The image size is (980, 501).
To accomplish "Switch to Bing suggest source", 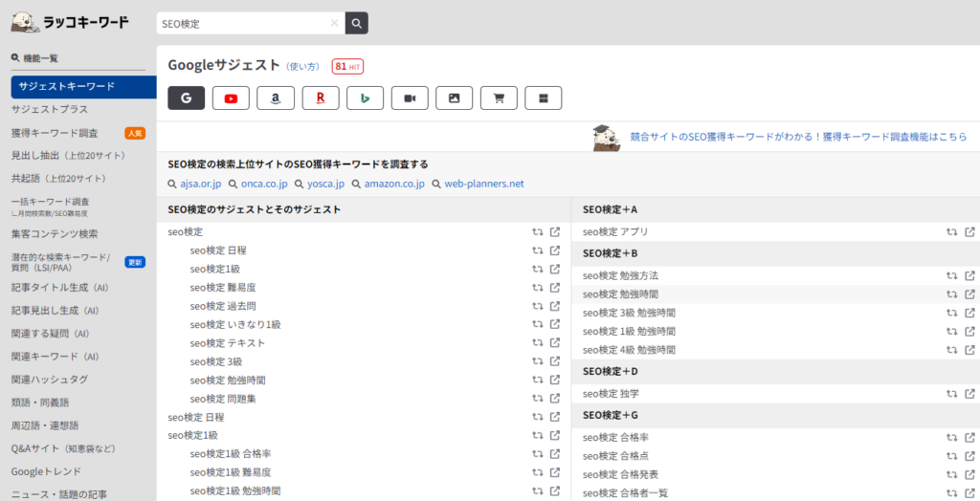I will coord(365,98).
